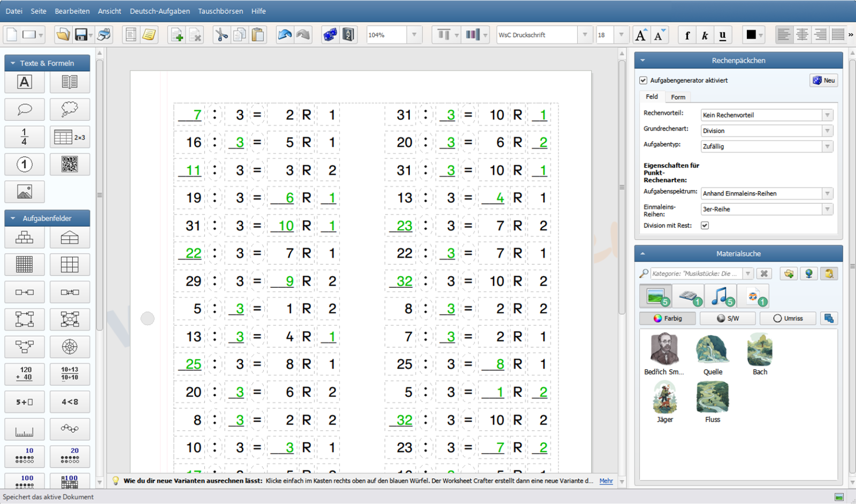856x504 pixels.
Task: Click the save floppy disk icon
Action: (81, 35)
